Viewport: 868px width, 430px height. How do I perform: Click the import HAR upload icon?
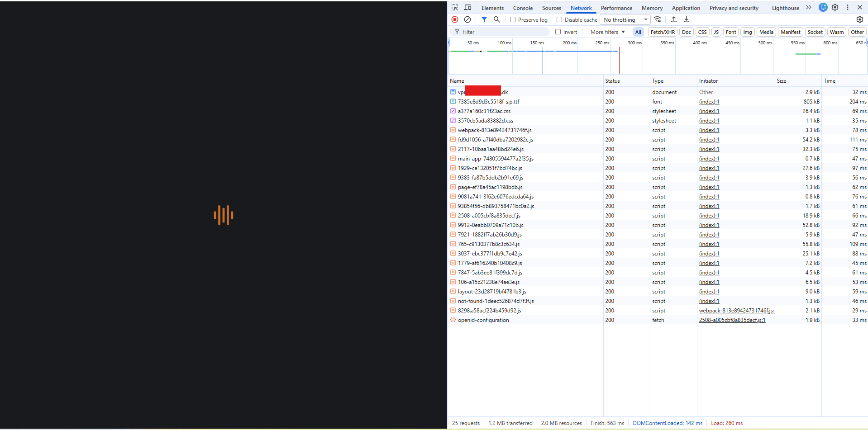click(674, 19)
